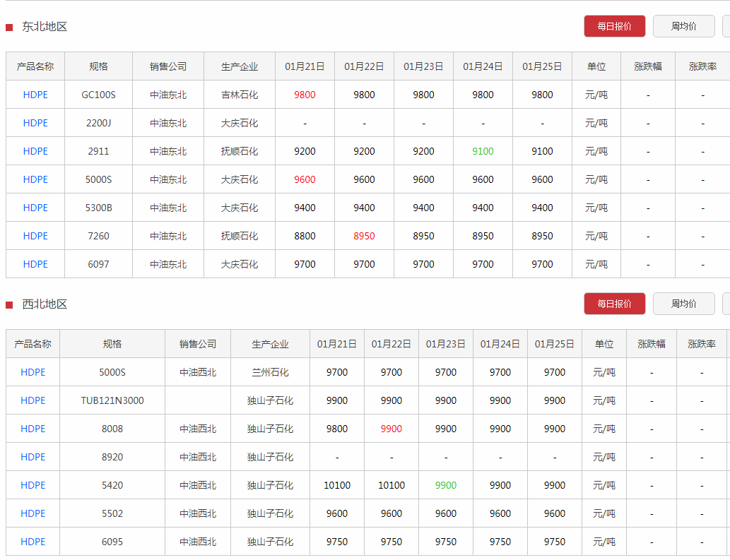Open HDPE link in 5300B row
Image resolution: width=730 pixels, height=560 pixels.
click(x=35, y=208)
